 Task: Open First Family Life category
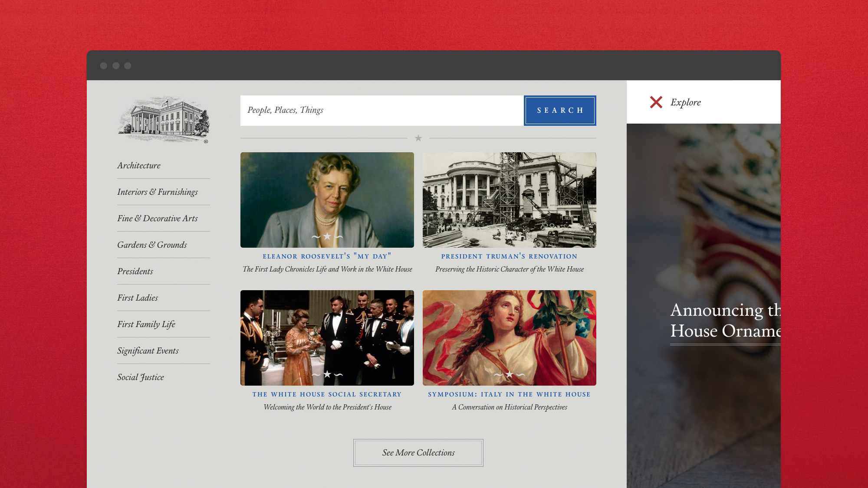(x=146, y=324)
